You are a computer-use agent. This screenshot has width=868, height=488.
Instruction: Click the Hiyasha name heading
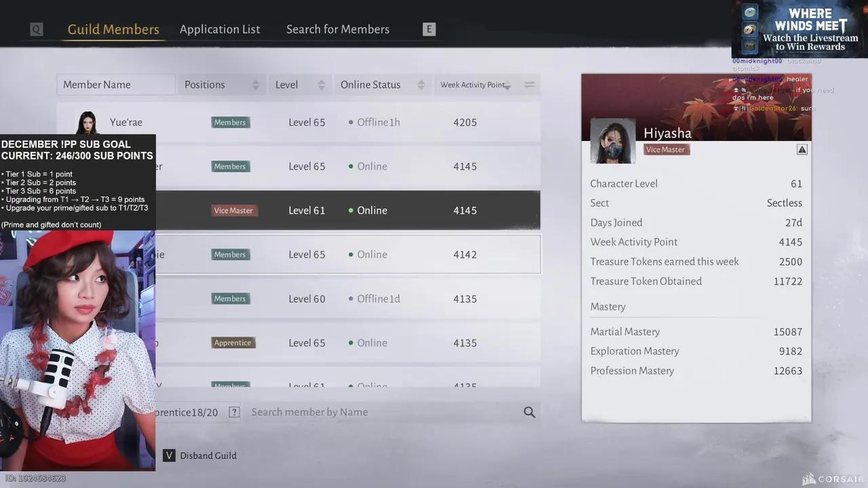click(x=667, y=133)
